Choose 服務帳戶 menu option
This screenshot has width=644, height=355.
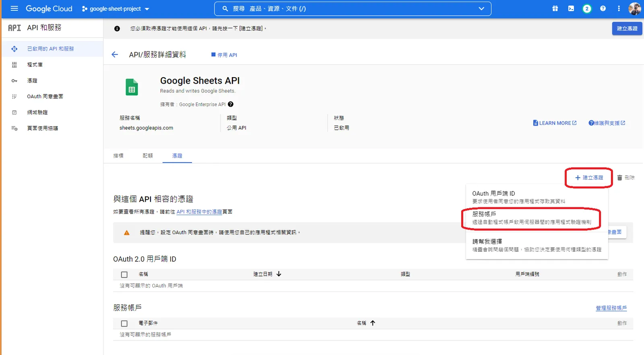click(x=537, y=218)
